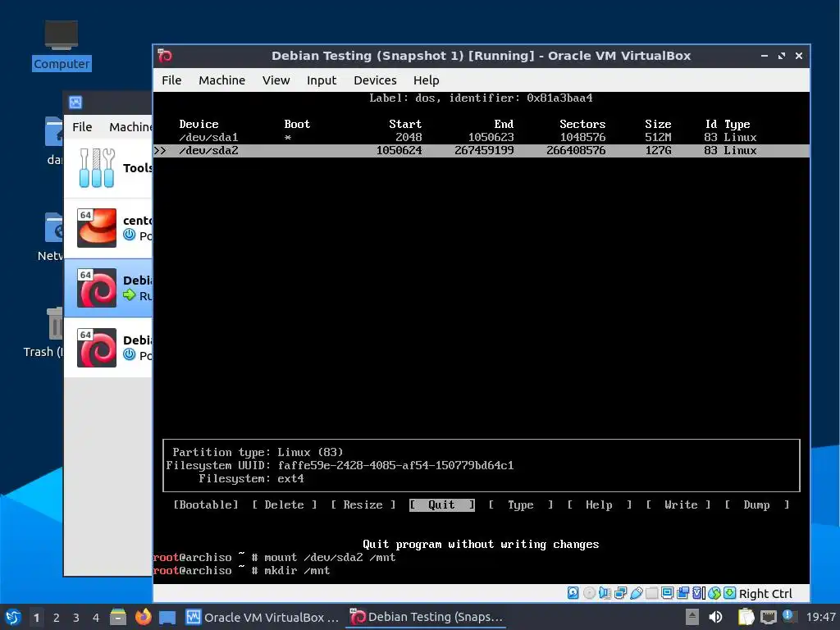Click the 127G size value
Viewport: 840px width, 630px height.
pos(658,151)
